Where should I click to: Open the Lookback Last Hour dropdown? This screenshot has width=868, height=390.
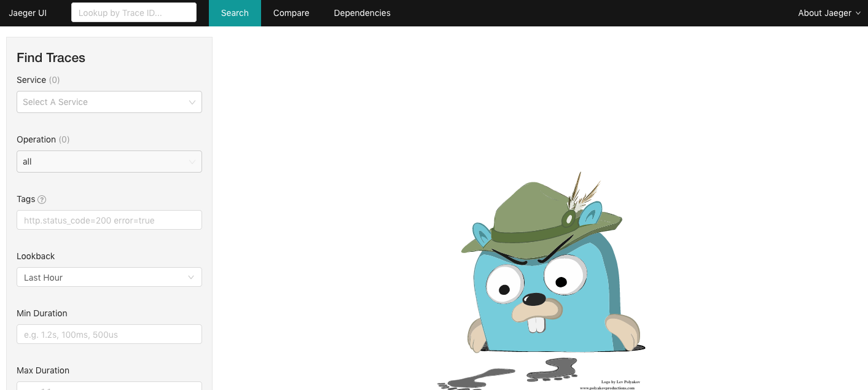(109, 277)
